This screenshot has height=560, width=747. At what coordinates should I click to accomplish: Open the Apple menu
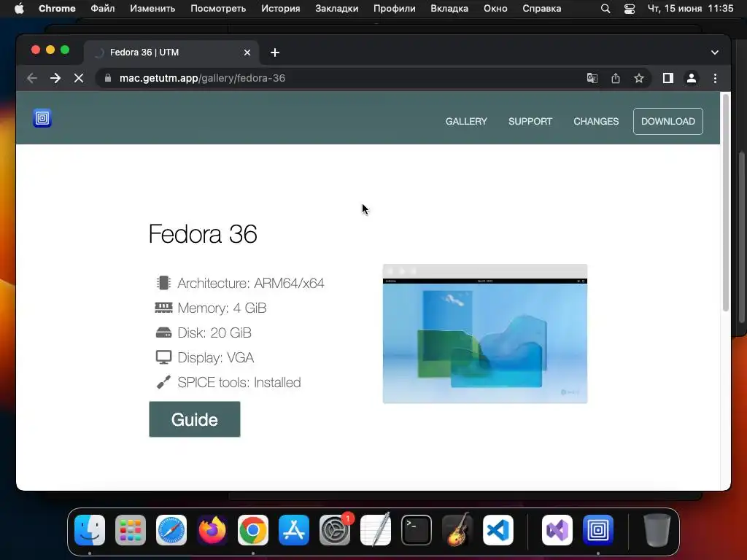19,9
